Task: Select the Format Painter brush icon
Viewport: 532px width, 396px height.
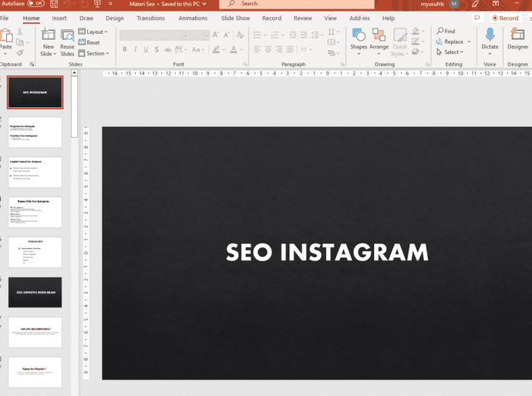Action: (x=20, y=53)
